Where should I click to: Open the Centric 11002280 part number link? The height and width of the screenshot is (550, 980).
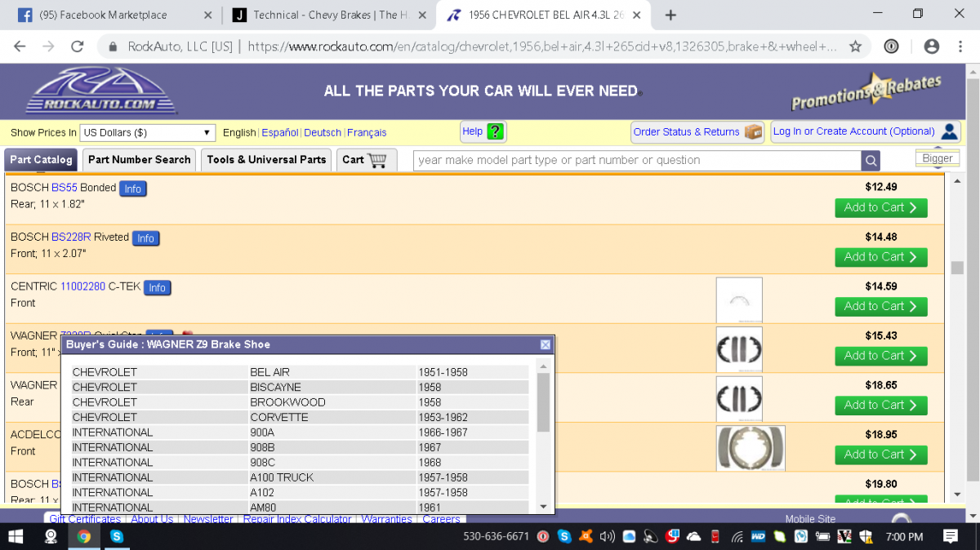click(x=82, y=286)
